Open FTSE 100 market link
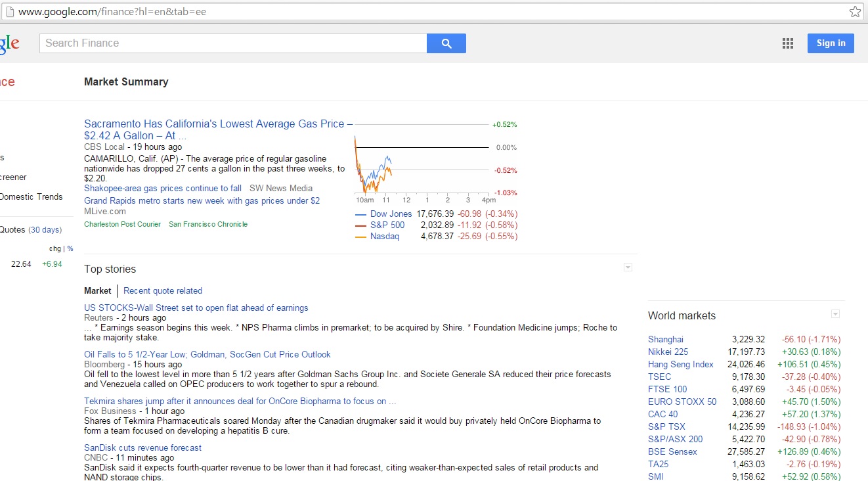Image resolution: width=868 pixels, height=481 pixels. (668, 389)
